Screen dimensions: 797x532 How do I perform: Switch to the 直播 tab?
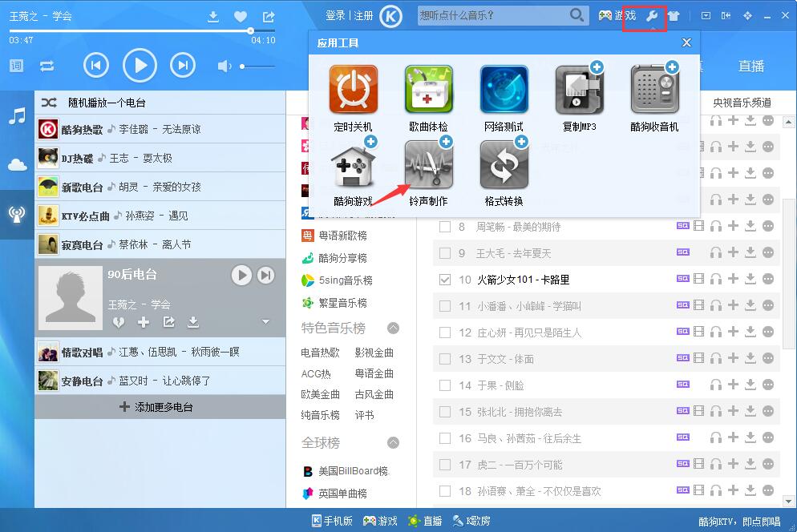tap(751, 66)
